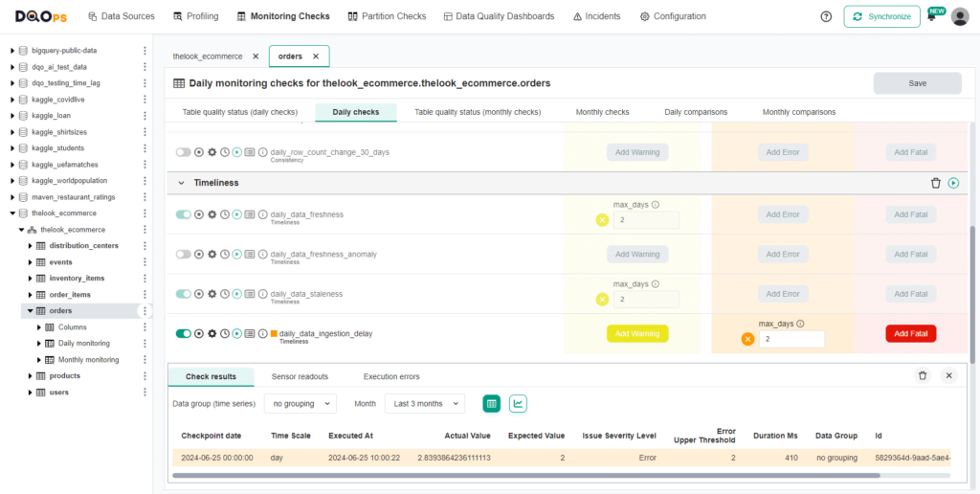Switch to Monthly checks tab

click(x=603, y=112)
